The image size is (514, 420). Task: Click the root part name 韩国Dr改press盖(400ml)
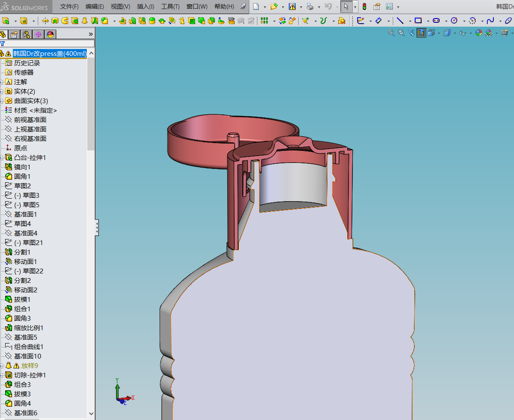point(50,53)
